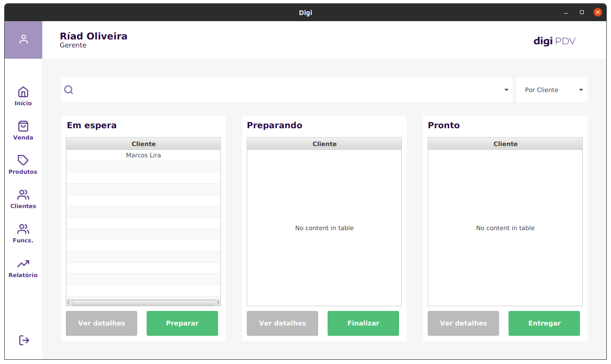611x364 pixels.
Task: Click the Em espera horizontal scrollbar
Action: pos(143,303)
